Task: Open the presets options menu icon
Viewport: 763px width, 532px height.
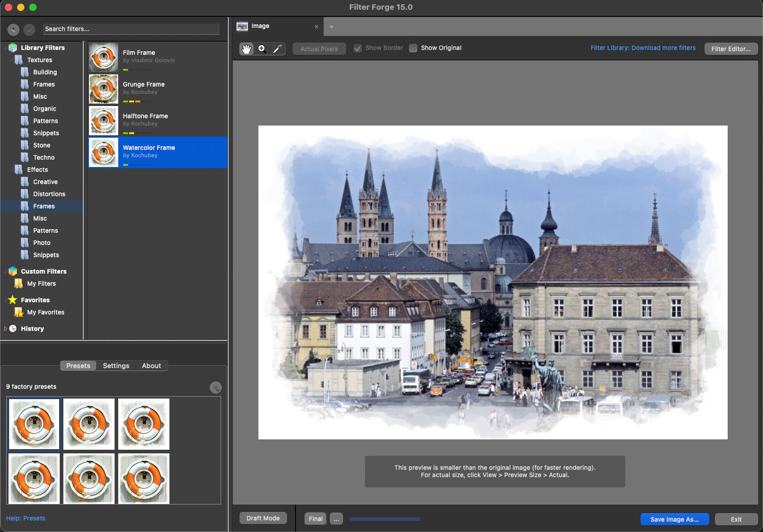Action: 216,388
